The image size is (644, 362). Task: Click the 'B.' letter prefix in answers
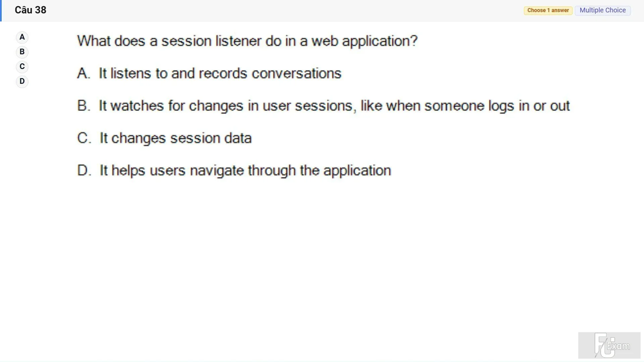pos(84,106)
